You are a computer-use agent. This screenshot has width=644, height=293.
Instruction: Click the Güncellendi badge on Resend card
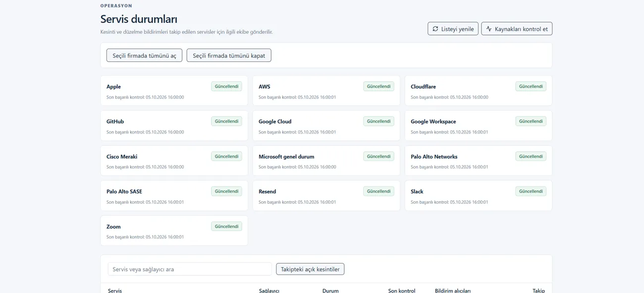click(378, 191)
